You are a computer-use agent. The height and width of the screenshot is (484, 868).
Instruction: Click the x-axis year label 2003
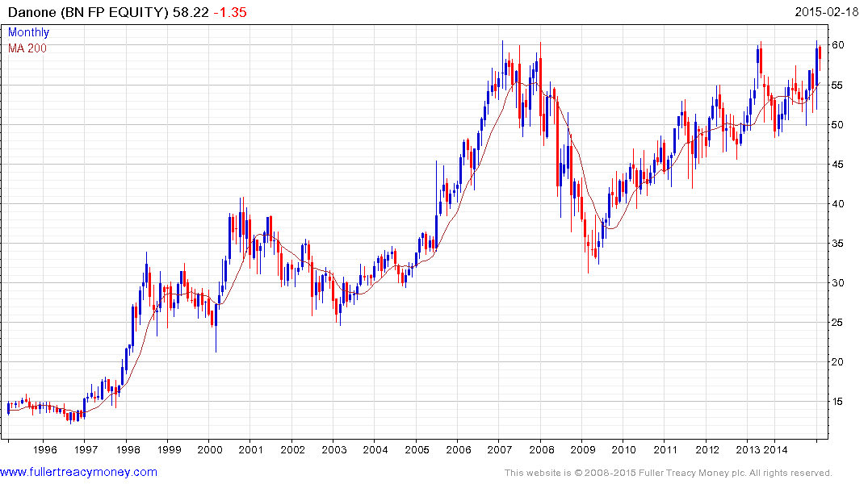[x=333, y=449]
